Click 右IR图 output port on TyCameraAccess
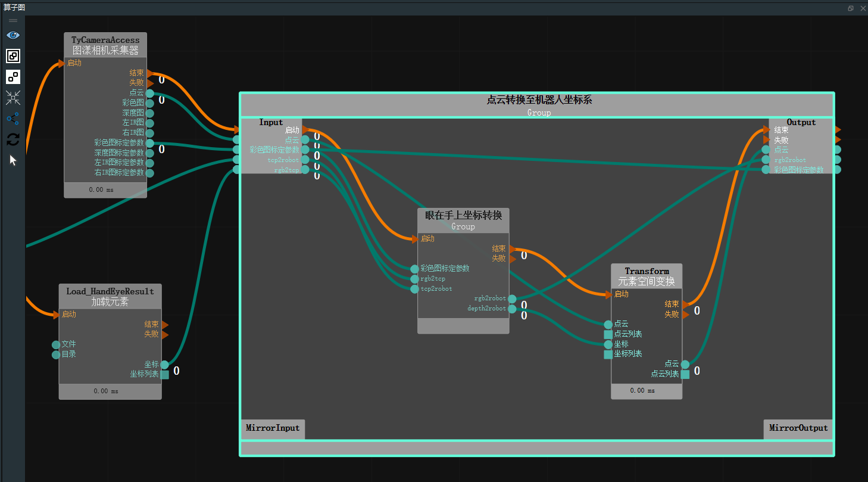The width and height of the screenshot is (868, 482). [x=150, y=133]
